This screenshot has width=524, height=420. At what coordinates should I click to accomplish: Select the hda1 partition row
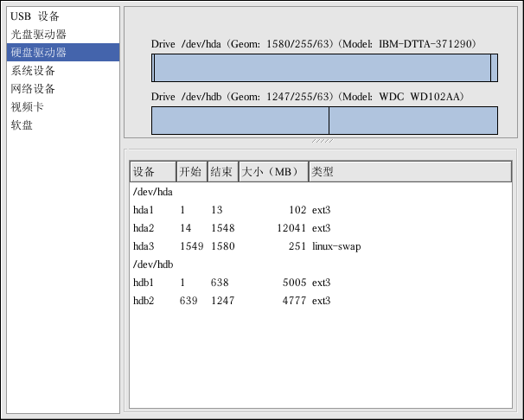[x=143, y=210]
